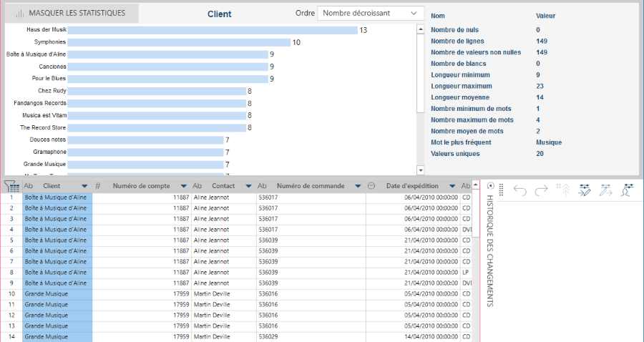
Task: Open the Contact column dropdown arrow
Action: [x=248, y=186]
